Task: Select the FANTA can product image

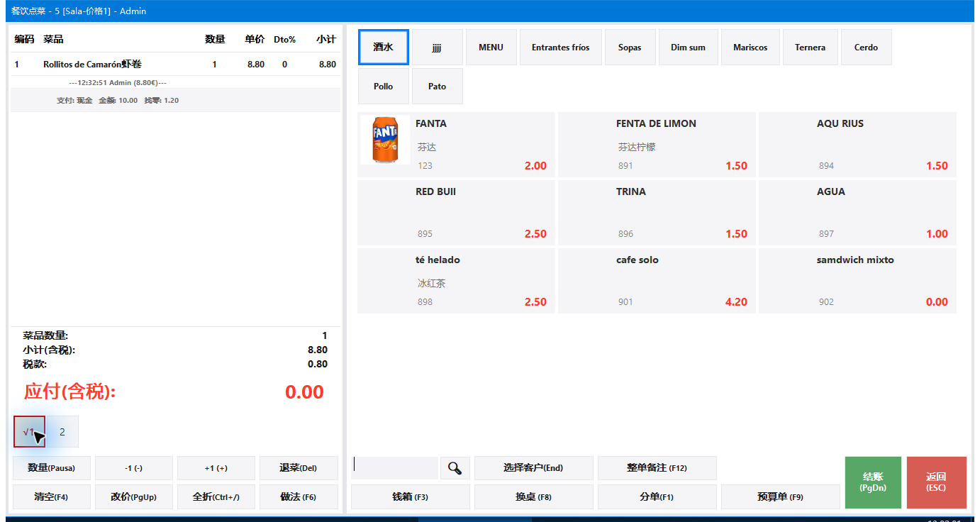Action: (x=385, y=140)
